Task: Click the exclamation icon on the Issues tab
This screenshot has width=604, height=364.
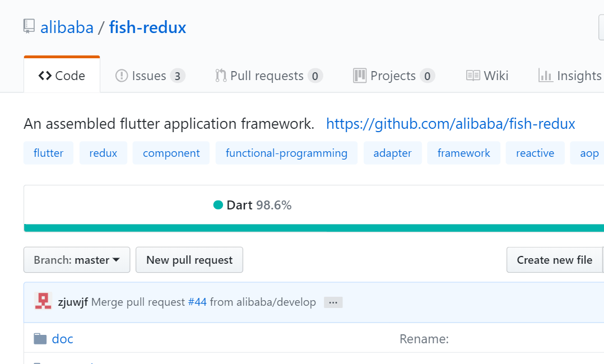Action: [122, 75]
